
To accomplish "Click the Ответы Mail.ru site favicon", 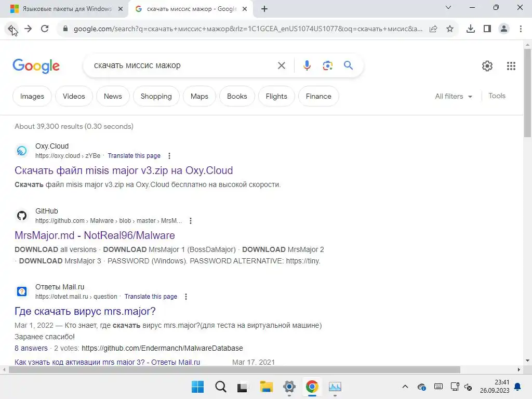I will click(22, 291).
